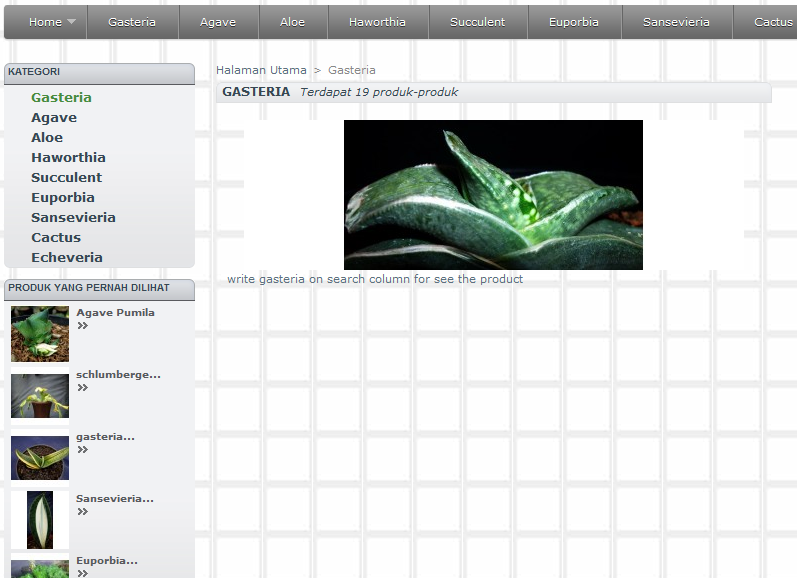
Task: Click the GASTERIA page heading
Action: [256, 92]
